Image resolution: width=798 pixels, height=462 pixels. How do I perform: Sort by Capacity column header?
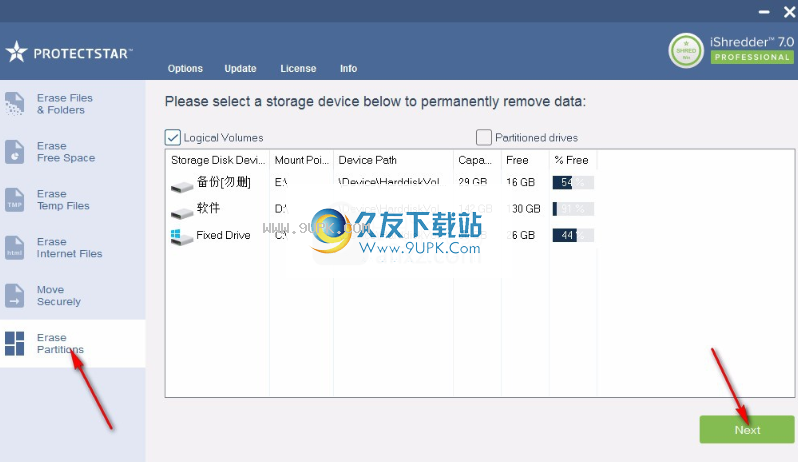[477, 160]
